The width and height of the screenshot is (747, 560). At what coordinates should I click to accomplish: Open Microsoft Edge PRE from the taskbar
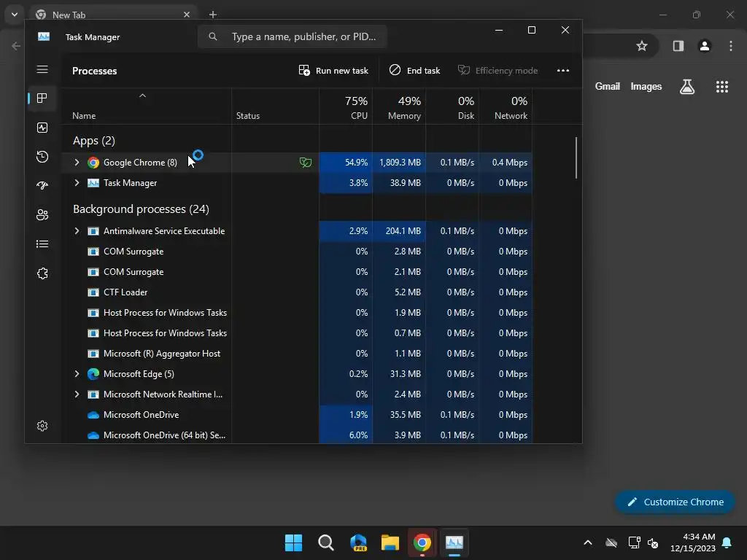tap(358, 542)
